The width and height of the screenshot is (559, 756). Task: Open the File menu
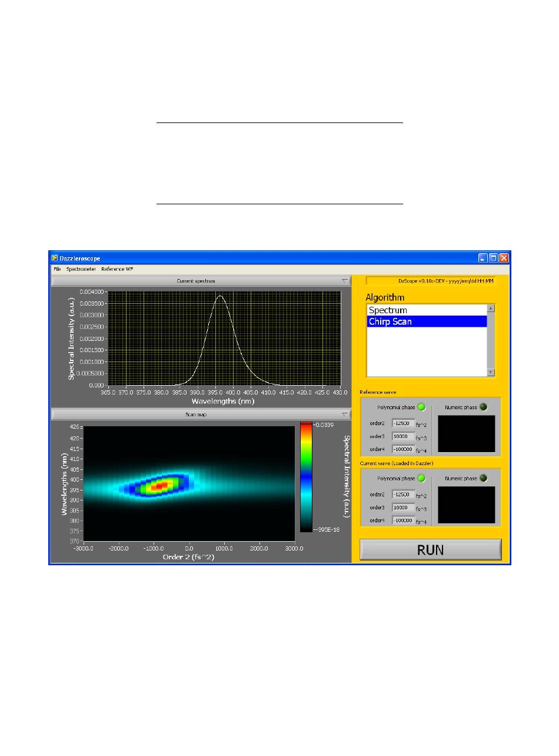[57, 269]
